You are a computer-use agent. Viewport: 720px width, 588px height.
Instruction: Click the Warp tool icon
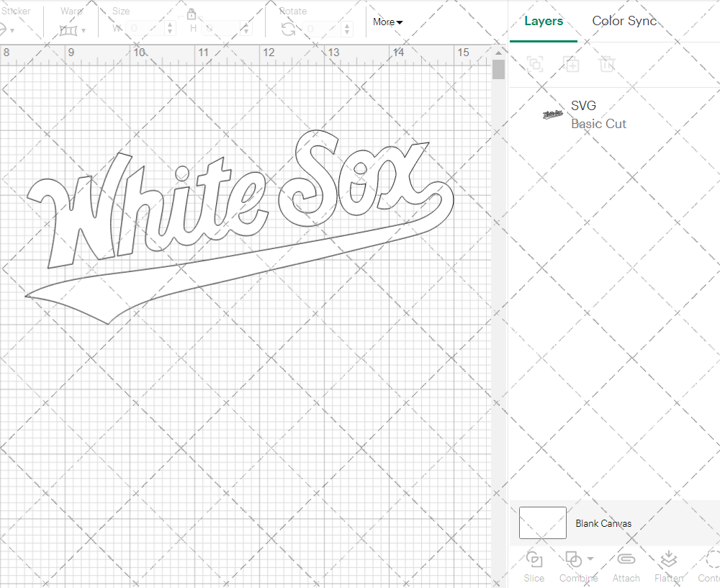pyautogui.click(x=68, y=31)
